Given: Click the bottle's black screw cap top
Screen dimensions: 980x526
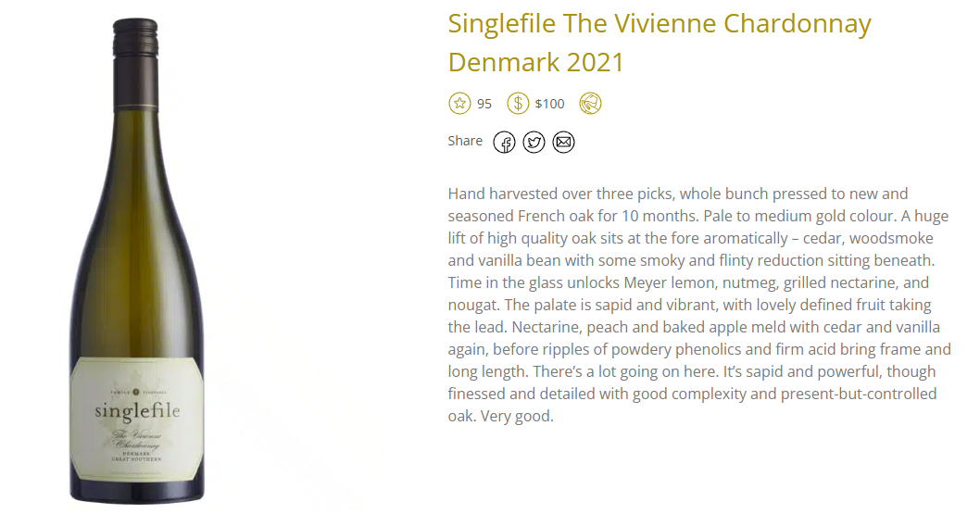Looking at the screenshot, I should click(x=135, y=39).
